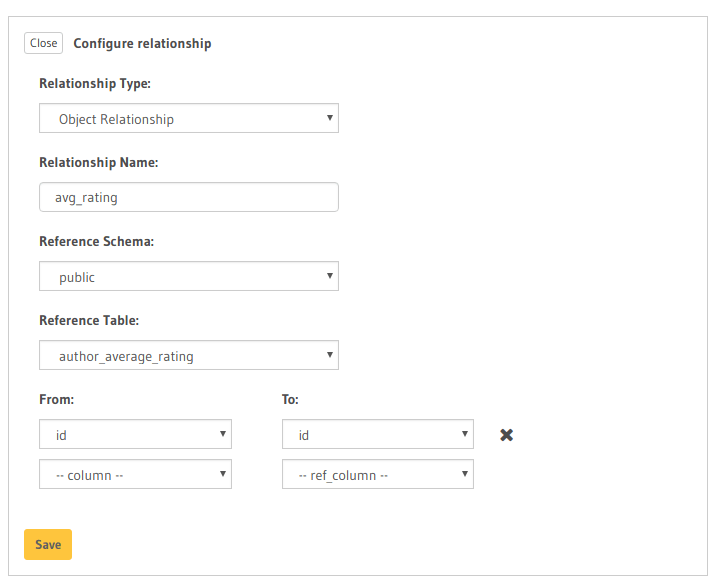Click the 'Relationship Type:' label
The height and width of the screenshot is (588, 725).
pyautogui.click(x=95, y=84)
